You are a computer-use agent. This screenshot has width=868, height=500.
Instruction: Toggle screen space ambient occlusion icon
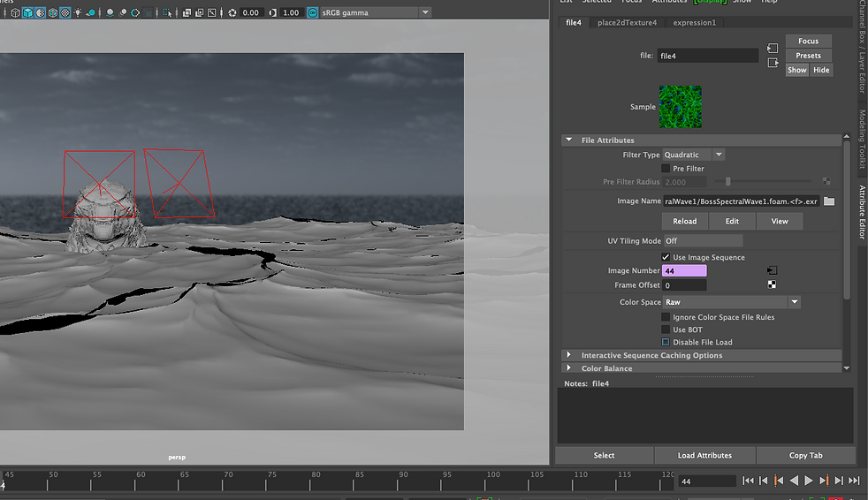point(110,12)
